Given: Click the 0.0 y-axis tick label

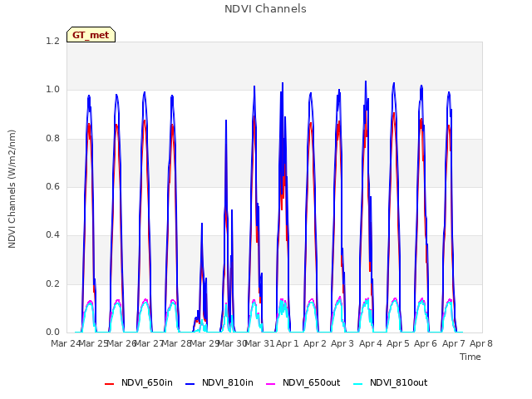Looking at the screenshot, I should (52, 332).
